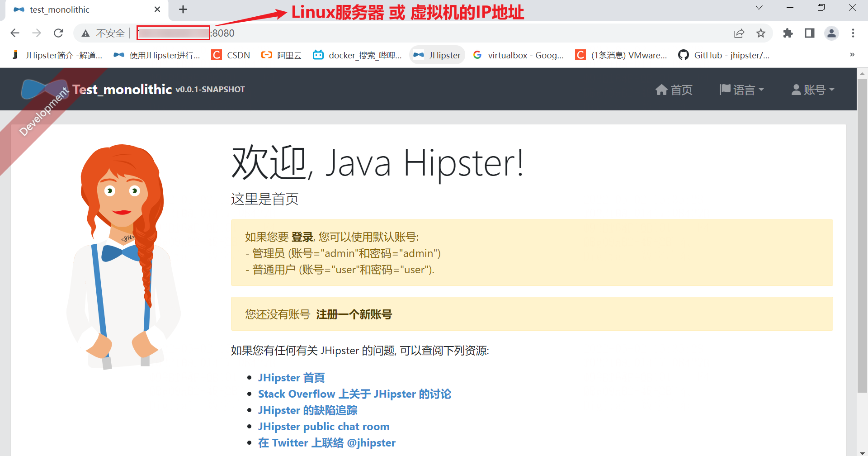
Task: Open the JHipster简介 bookmark
Action: [57, 55]
